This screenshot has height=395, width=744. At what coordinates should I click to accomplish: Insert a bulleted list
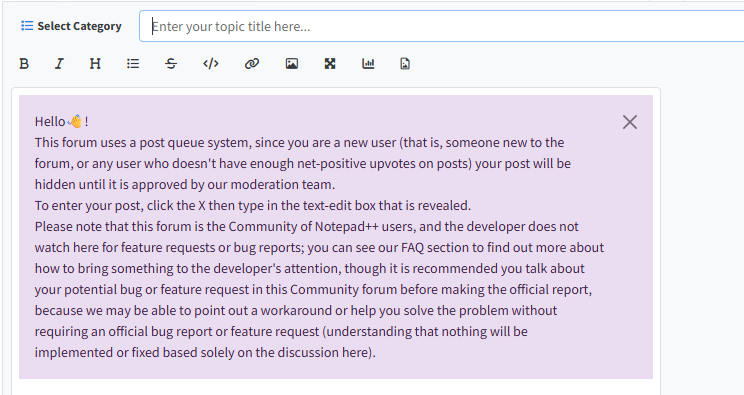(133, 64)
